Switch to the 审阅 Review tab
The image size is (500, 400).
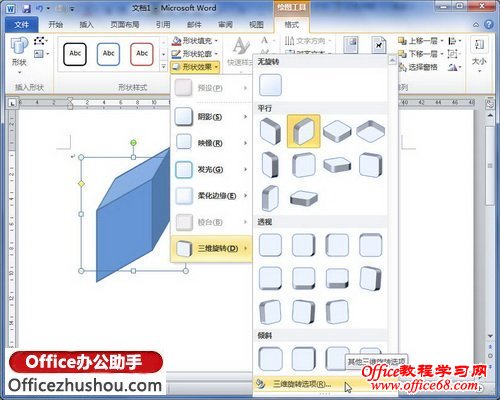tap(225, 25)
